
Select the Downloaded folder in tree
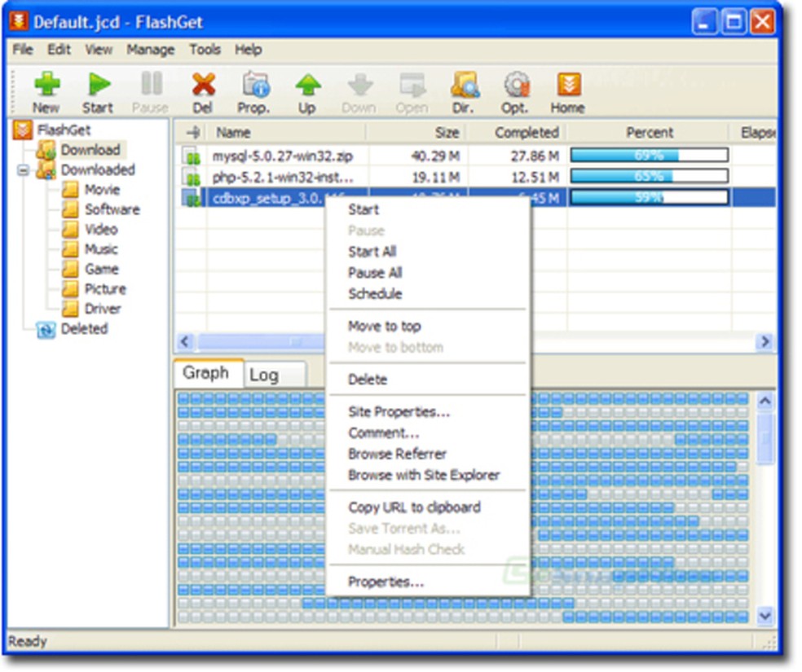pyautogui.click(x=98, y=169)
